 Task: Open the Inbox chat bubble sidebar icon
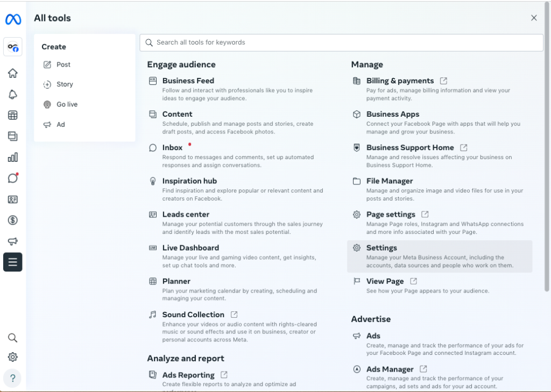coord(12,178)
